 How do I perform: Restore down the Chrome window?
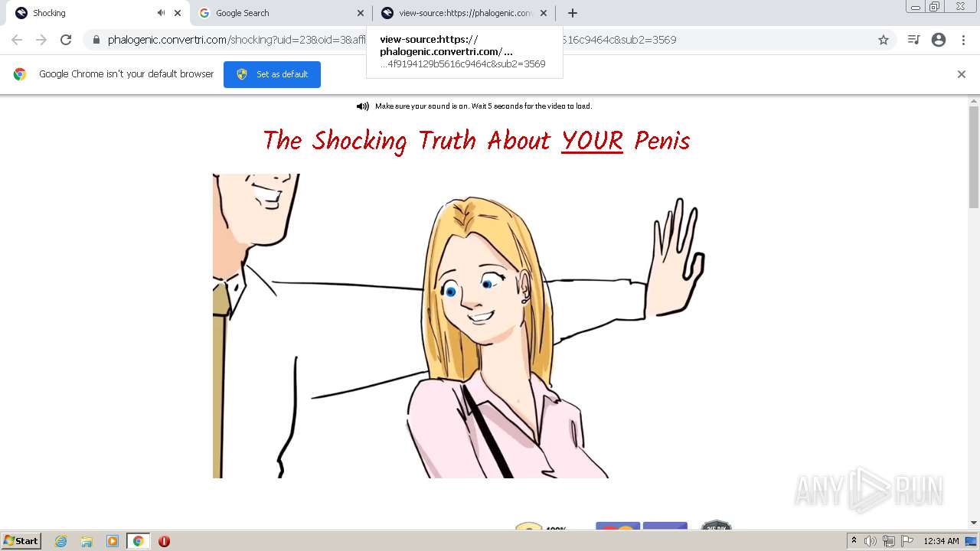[x=935, y=7]
